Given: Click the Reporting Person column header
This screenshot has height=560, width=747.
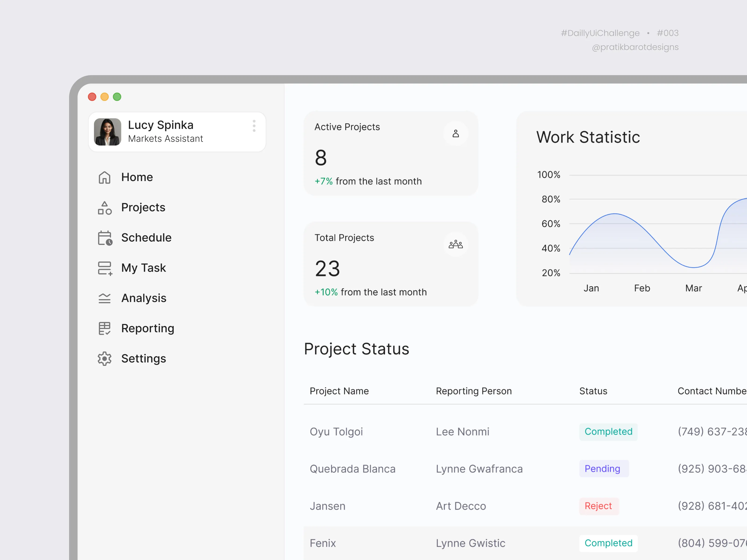Looking at the screenshot, I should coord(474,391).
